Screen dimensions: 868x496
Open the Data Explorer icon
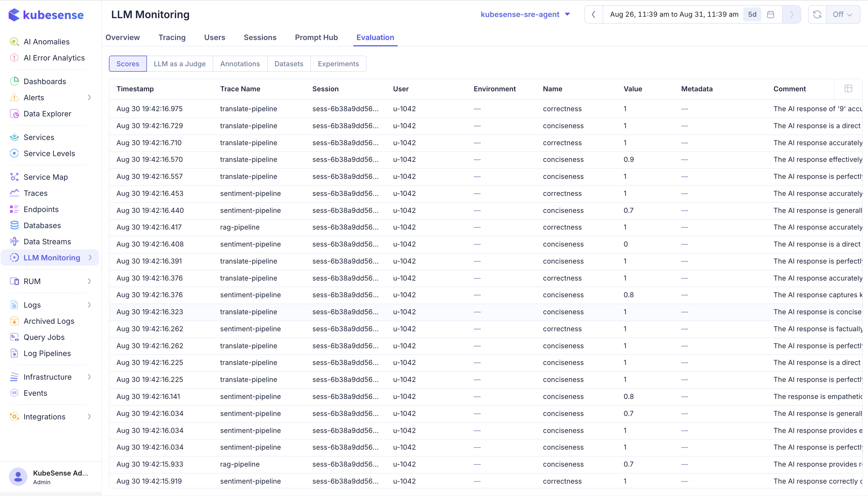pos(14,114)
